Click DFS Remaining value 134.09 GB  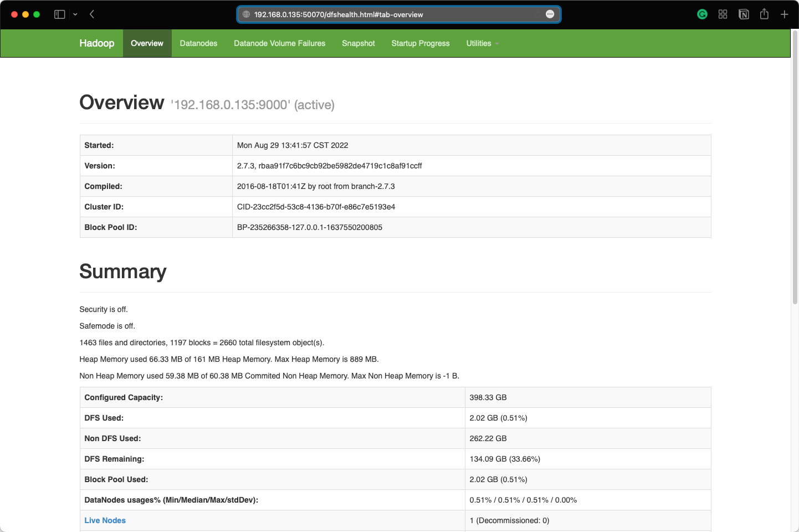pyautogui.click(x=505, y=459)
